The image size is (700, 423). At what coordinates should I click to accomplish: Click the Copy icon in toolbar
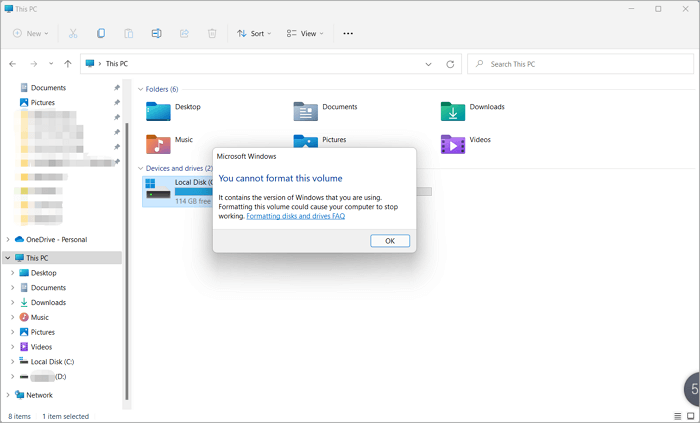point(102,33)
